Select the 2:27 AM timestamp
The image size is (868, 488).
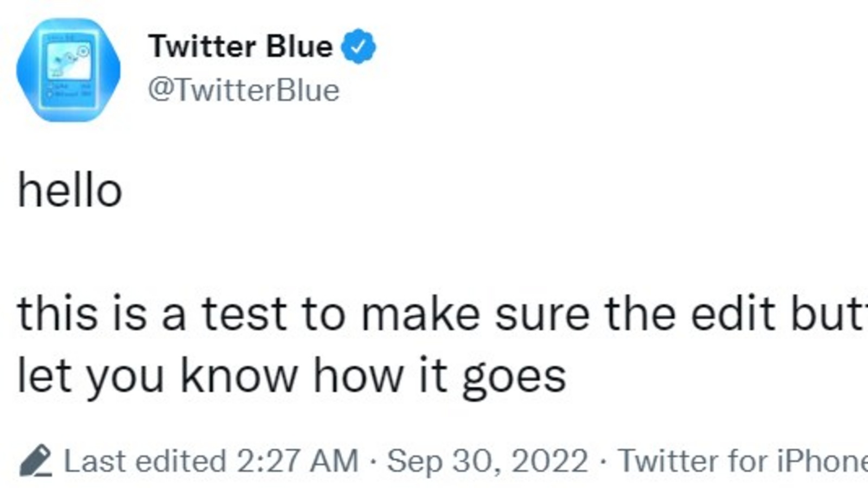pos(298,461)
